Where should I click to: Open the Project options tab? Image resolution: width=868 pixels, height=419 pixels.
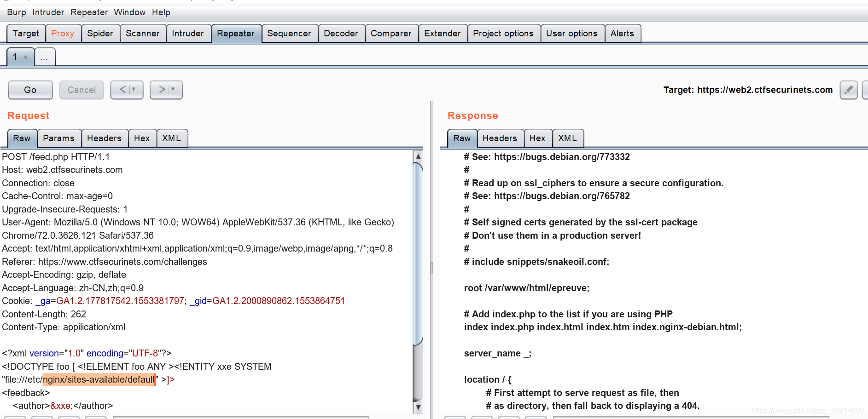point(503,34)
